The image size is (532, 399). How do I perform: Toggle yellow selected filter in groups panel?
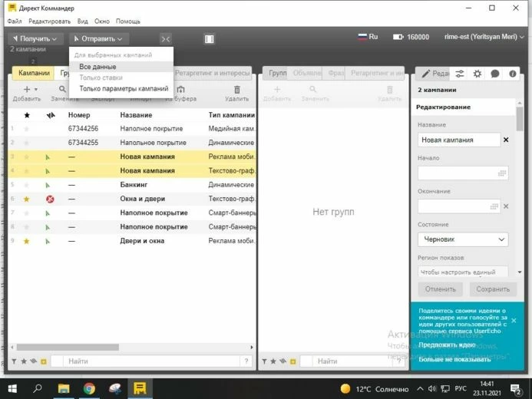[x=292, y=361]
